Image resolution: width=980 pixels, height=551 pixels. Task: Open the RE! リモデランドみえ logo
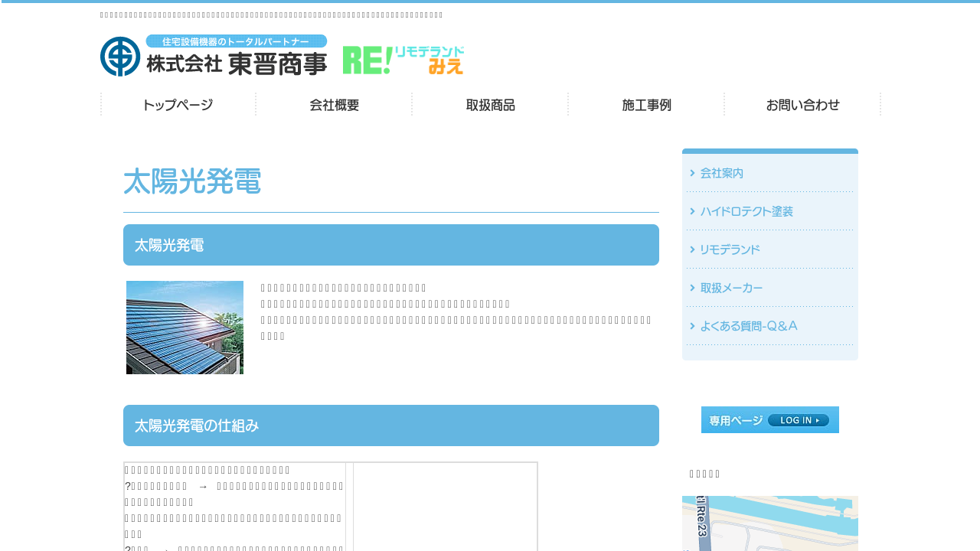403,60
